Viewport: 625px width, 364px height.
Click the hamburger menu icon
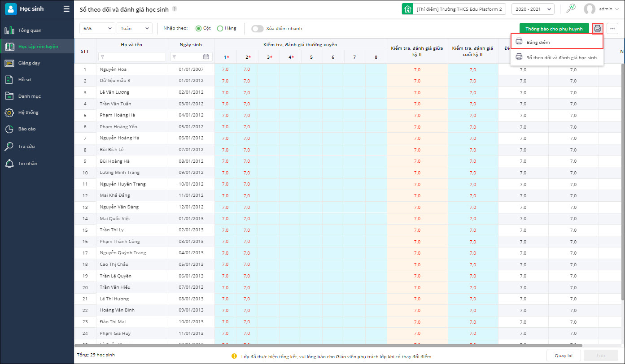point(66,9)
